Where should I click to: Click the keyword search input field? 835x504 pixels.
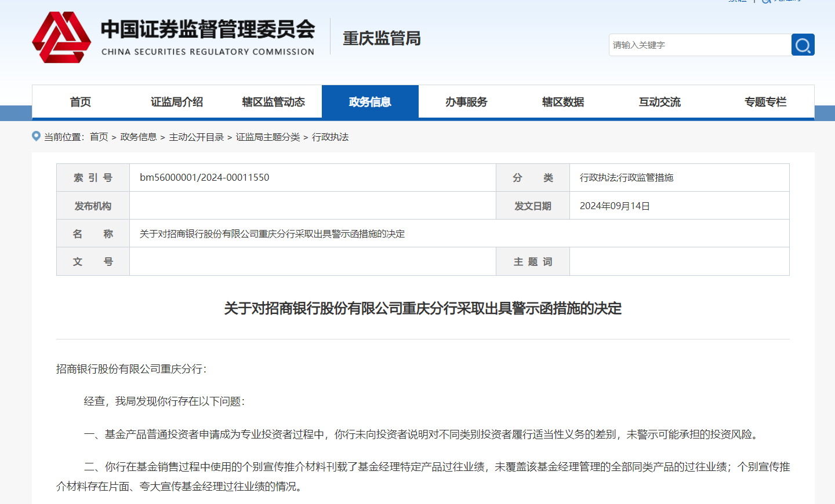pos(696,45)
